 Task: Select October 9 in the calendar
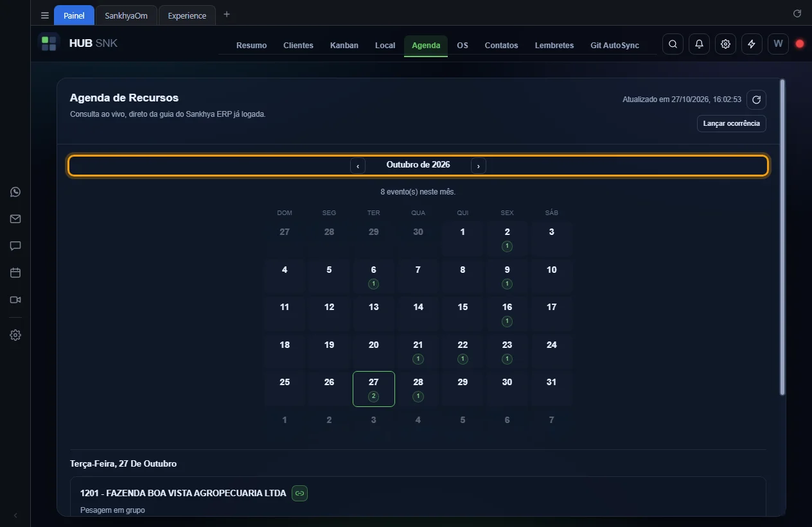(x=507, y=276)
